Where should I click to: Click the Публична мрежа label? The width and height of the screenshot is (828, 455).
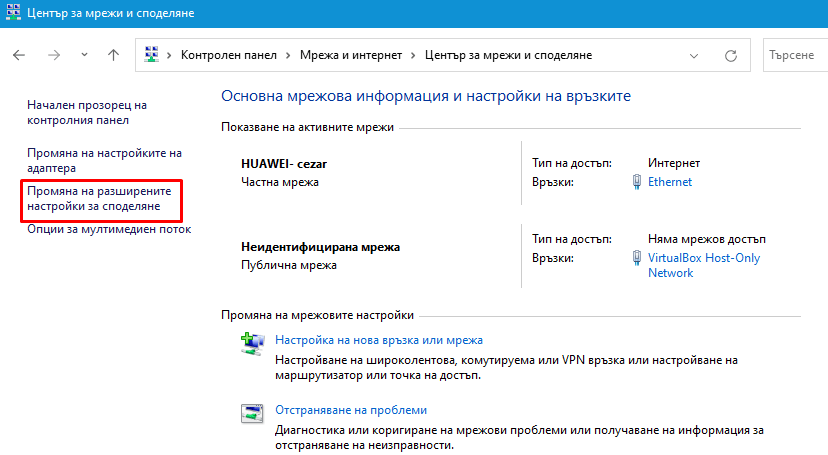(x=289, y=265)
